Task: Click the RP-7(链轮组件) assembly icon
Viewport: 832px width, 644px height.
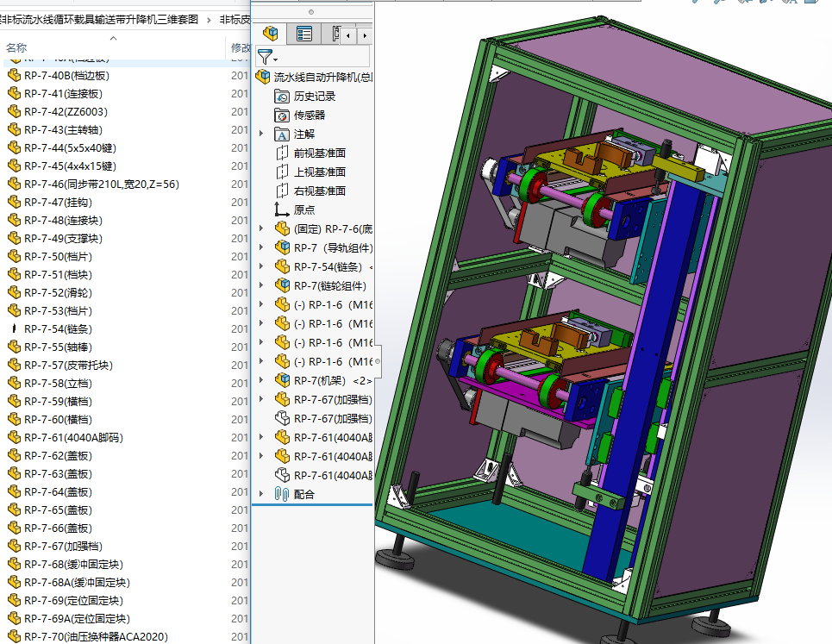Action: click(282, 286)
